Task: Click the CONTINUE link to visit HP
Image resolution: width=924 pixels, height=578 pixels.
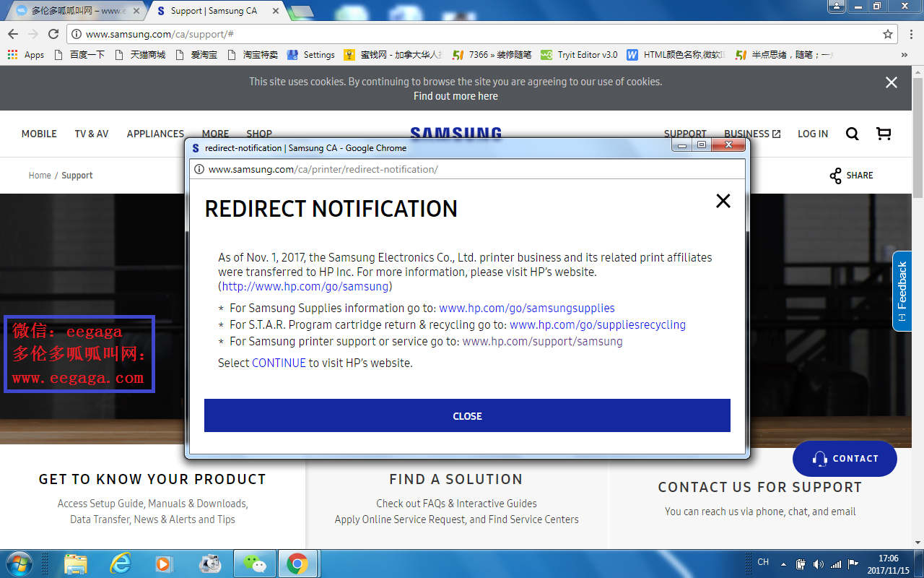Action: [x=279, y=363]
